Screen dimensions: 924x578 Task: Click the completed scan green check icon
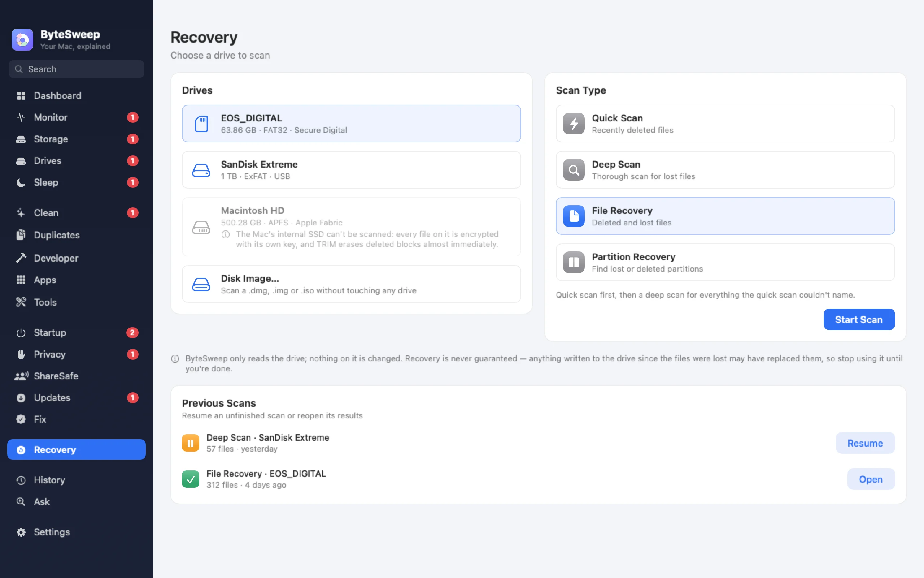coord(191,479)
